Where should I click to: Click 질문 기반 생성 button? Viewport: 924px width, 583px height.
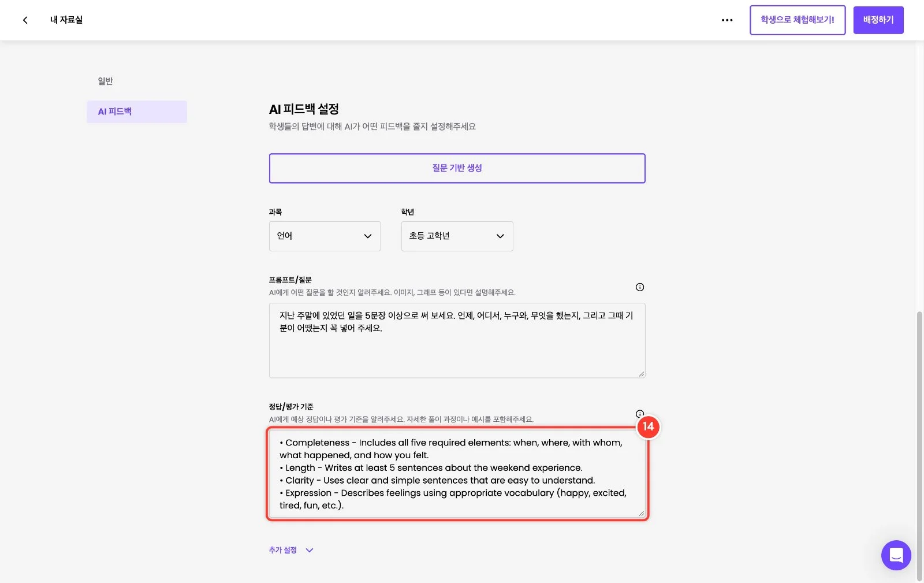tap(457, 168)
